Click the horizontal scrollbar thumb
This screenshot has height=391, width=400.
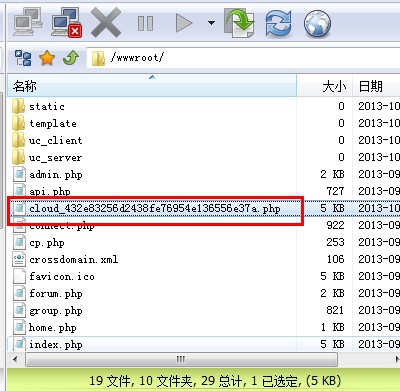coord(182,359)
